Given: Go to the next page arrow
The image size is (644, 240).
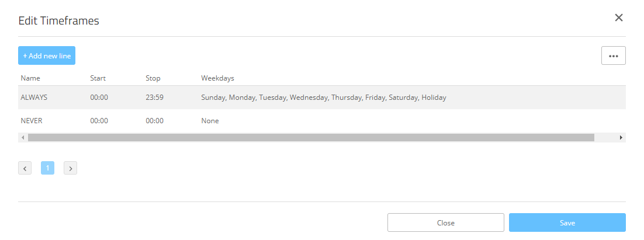Looking at the screenshot, I should (70, 169).
